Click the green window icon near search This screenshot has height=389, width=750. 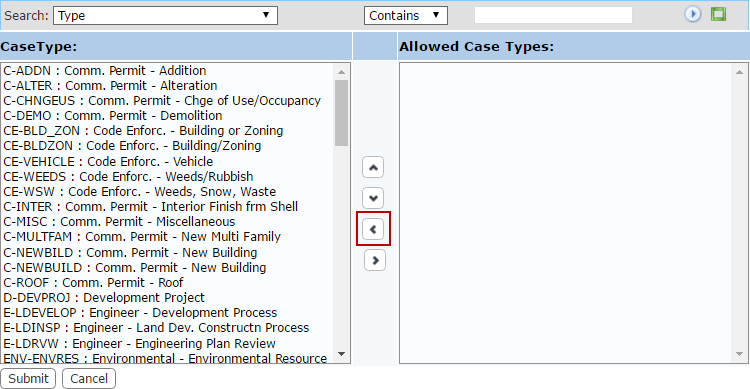tap(718, 14)
